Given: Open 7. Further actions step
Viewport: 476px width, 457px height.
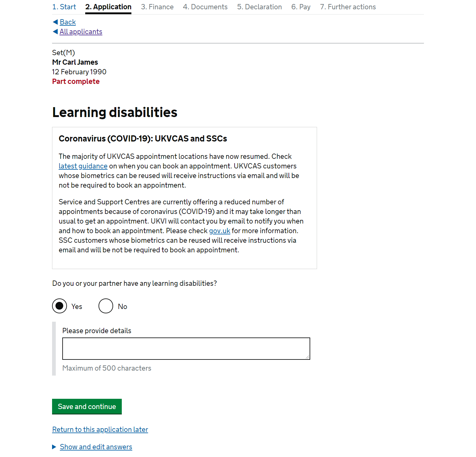Looking at the screenshot, I should coord(348,7).
